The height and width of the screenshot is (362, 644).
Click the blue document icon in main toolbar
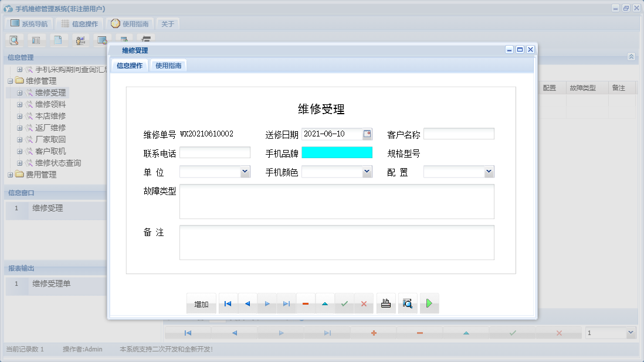tap(58, 40)
